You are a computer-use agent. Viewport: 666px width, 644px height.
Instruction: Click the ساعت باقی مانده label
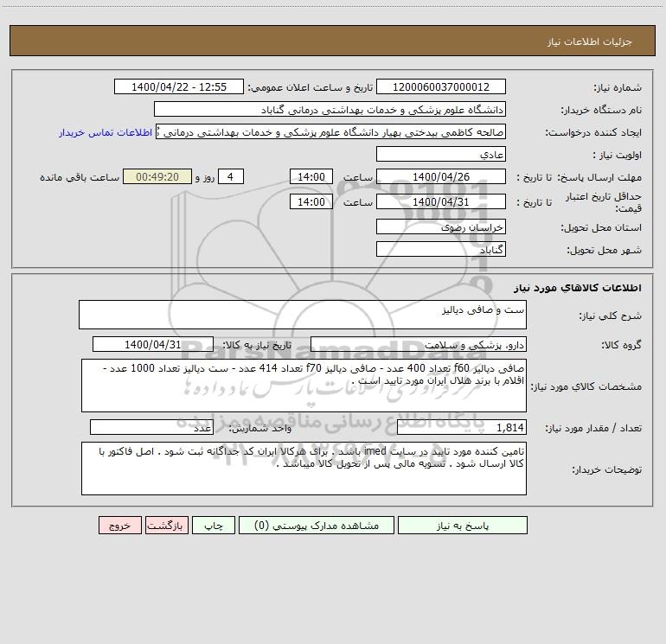(80, 177)
